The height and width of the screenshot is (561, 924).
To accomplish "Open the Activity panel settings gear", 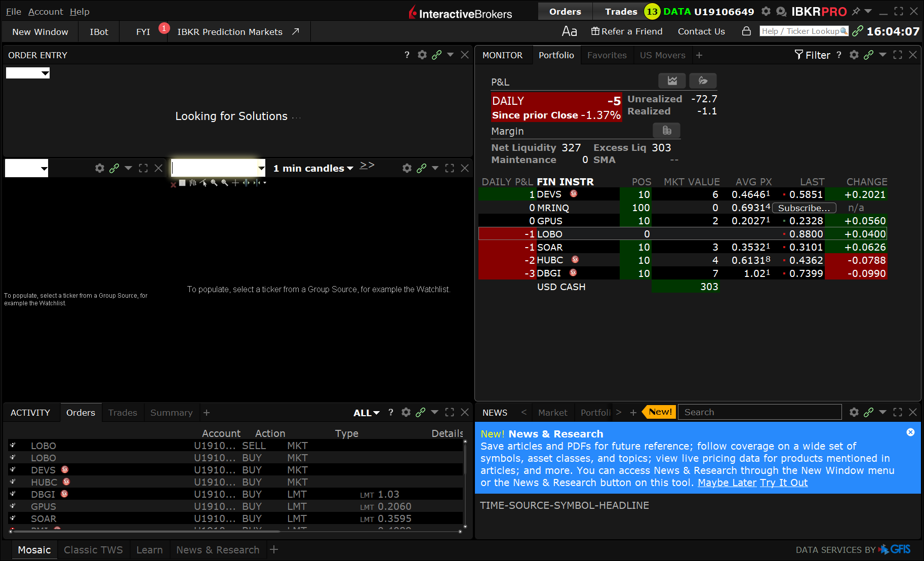I will pyautogui.click(x=406, y=412).
